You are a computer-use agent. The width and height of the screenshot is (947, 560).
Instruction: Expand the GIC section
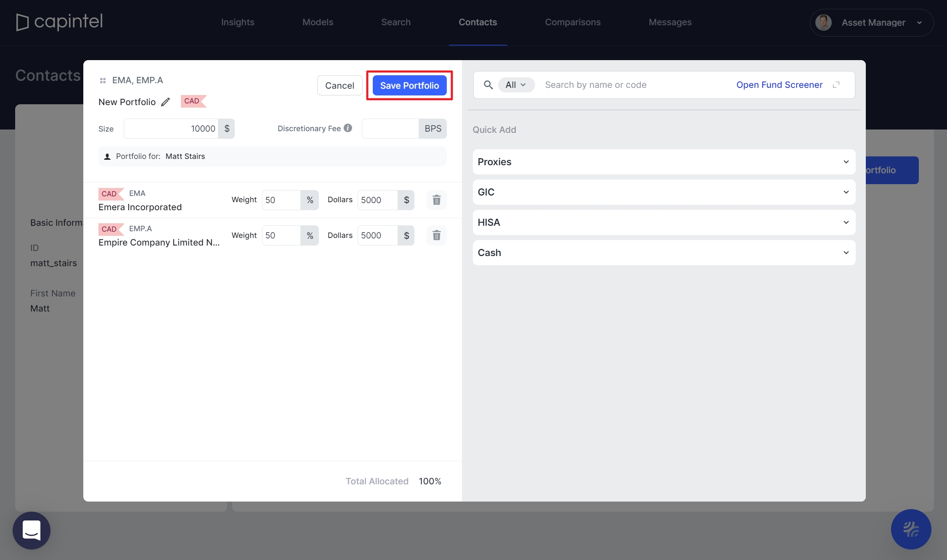pyautogui.click(x=664, y=192)
